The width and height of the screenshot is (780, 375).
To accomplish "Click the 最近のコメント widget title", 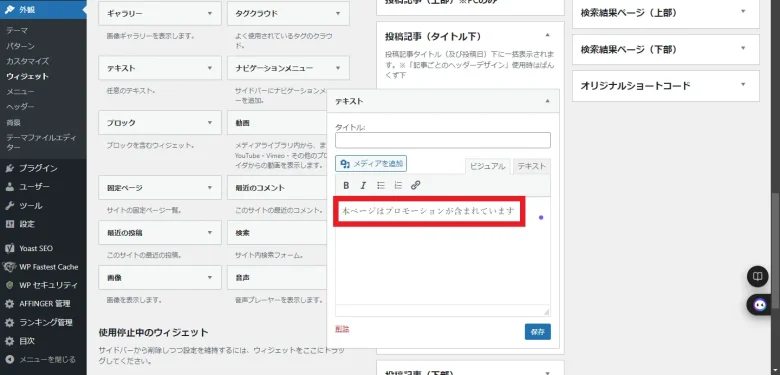I will (260, 188).
